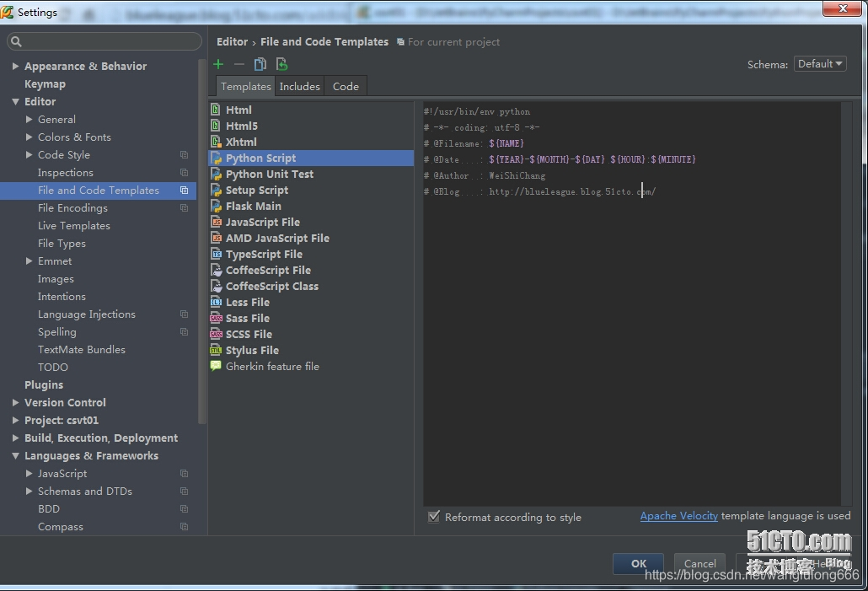Close the Settings dialog window
The height and width of the screenshot is (591, 868).
coord(842,8)
